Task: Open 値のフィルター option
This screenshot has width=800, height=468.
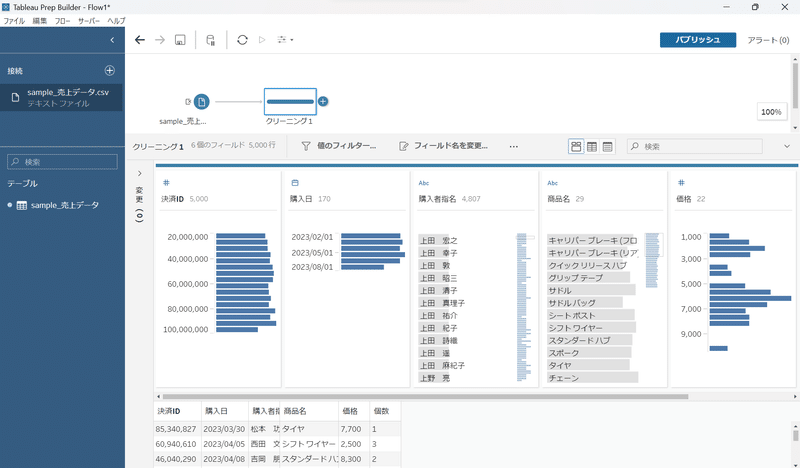Action: (339, 146)
